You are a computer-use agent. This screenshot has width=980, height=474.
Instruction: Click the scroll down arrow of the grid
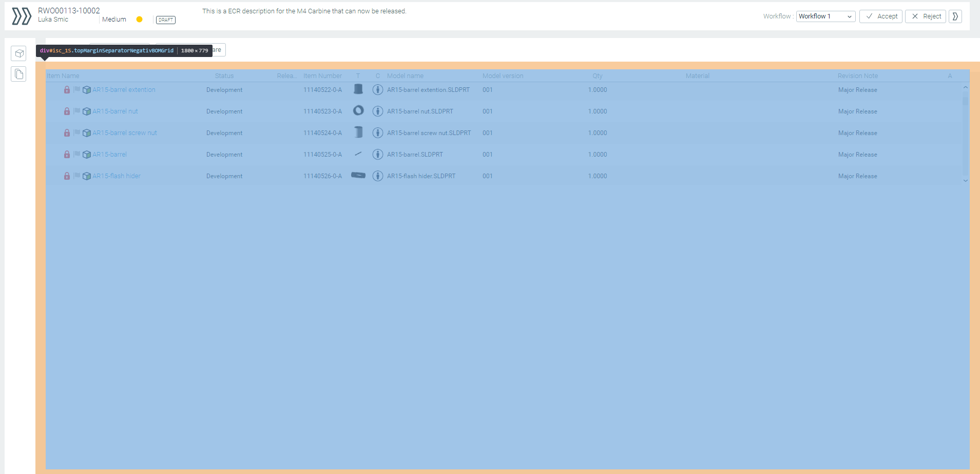pyautogui.click(x=965, y=181)
